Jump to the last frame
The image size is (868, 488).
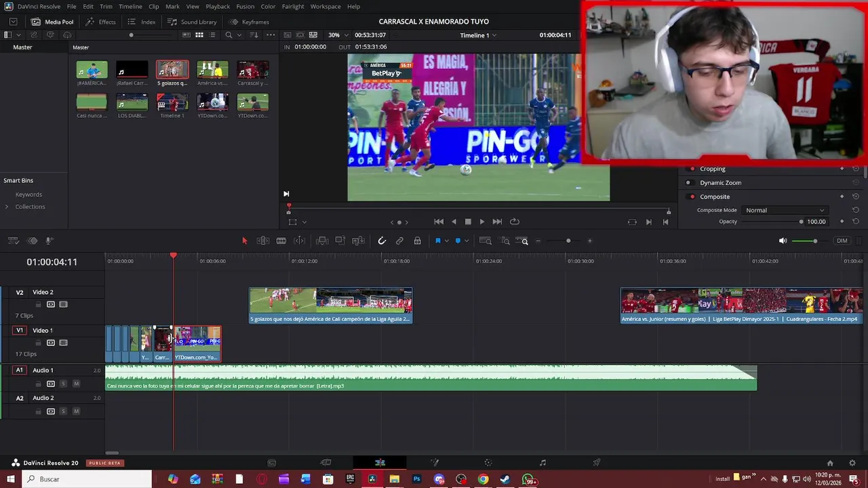click(x=497, y=222)
